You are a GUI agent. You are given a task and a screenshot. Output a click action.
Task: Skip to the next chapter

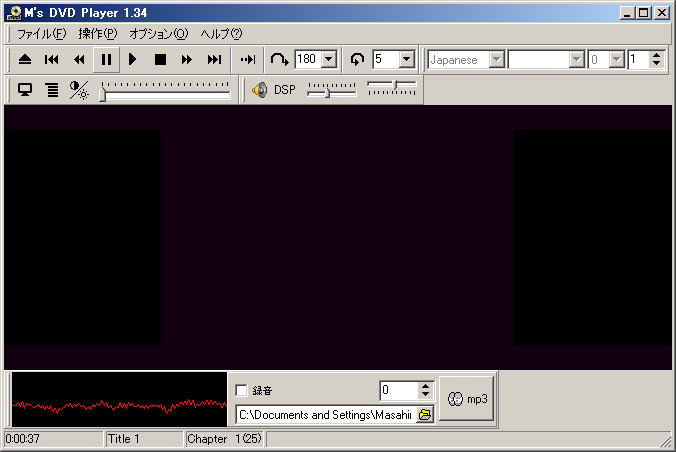click(x=214, y=60)
